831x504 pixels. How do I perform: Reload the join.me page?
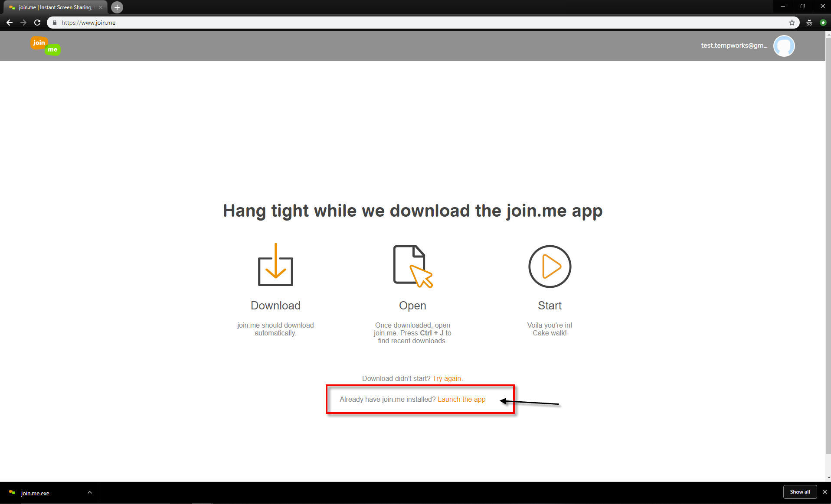tap(37, 23)
